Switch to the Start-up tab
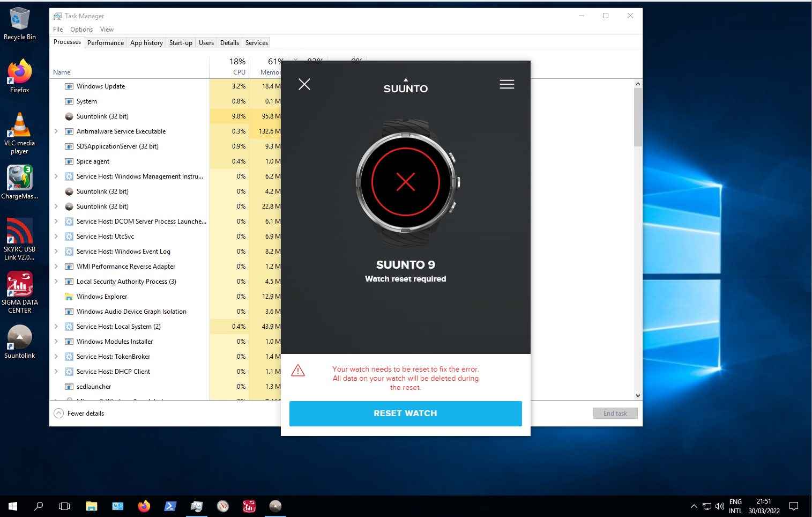The image size is (812, 517). coord(181,43)
